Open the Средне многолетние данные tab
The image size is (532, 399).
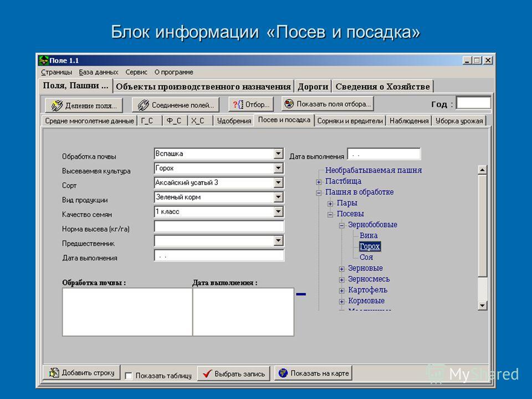(x=89, y=121)
